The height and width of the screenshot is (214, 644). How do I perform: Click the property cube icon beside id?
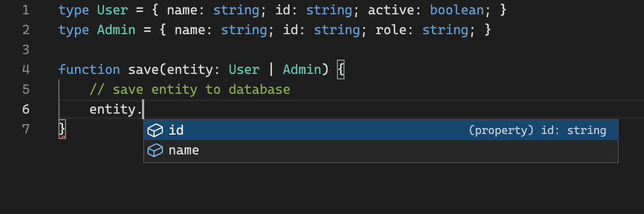(155, 131)
